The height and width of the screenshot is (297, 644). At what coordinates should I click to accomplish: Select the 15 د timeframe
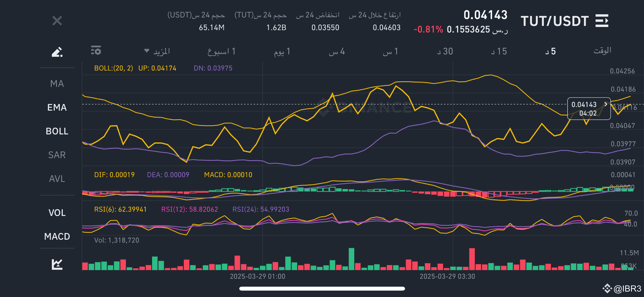[499, 51]
